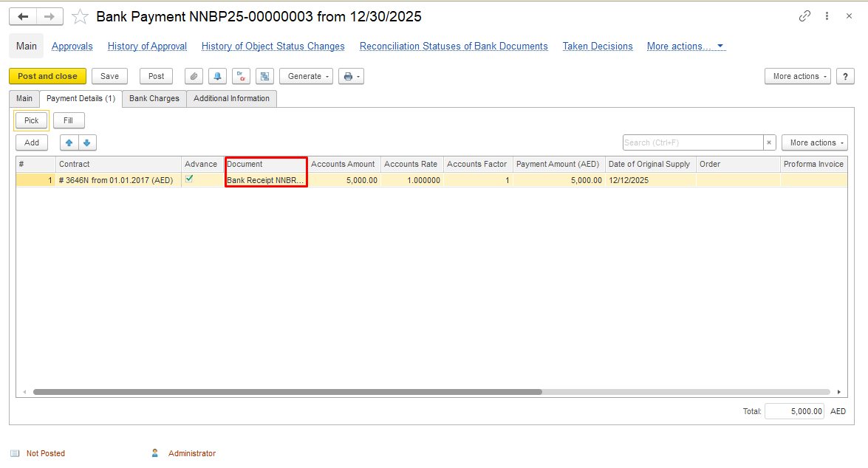Viewport: 868px width, 468px height.
Task: Click the Date of Original Supply column header
Action: pyautogui.click(x=651, y=165)
